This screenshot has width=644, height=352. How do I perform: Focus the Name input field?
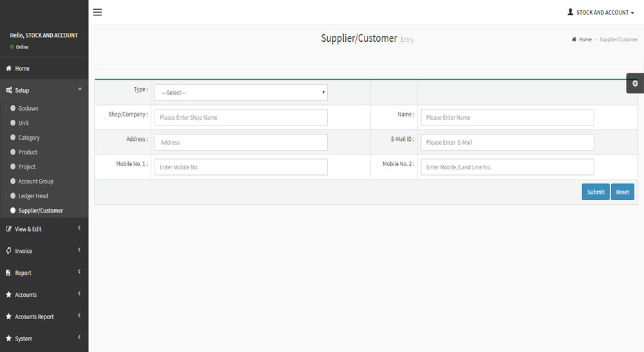click(507, 117)
